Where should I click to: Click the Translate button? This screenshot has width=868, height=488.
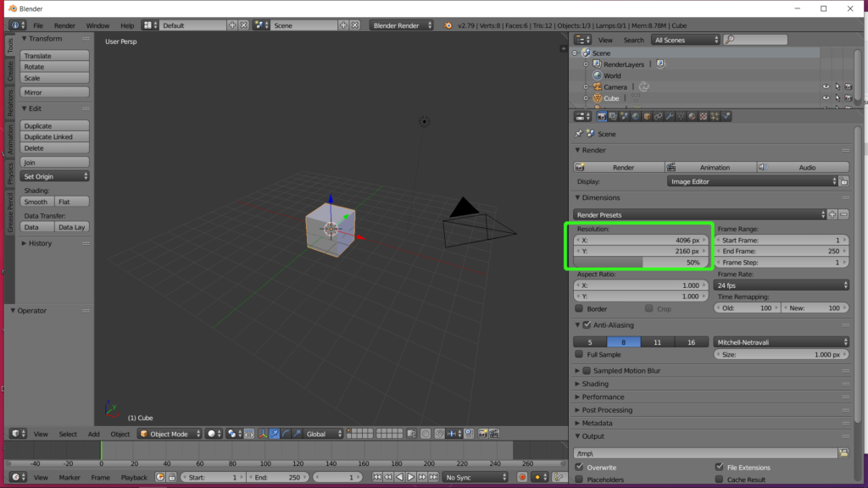click(55, 56)
